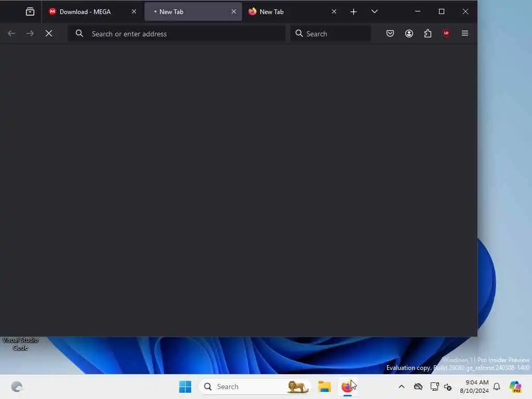Close the New Tab with Firefox logo

[334, 12]
